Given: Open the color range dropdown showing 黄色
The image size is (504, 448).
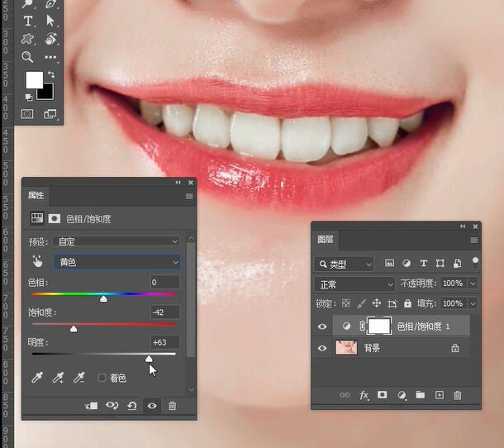Looking at the screenshot, I should 116,262.
